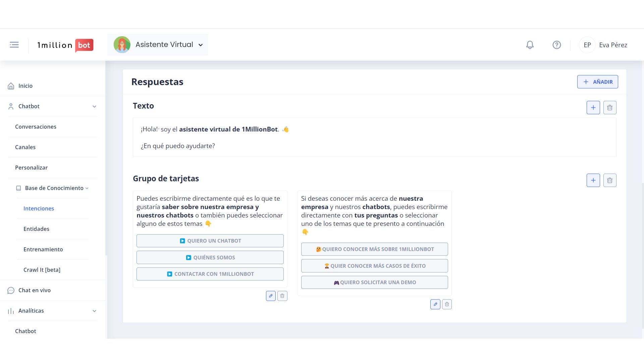Click QUIERO UN CHATBOT card button

[x=210, y=241]
